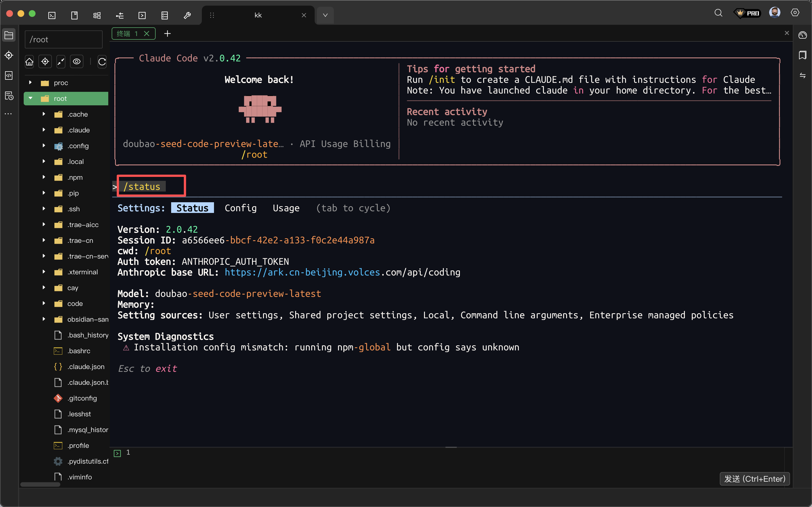Refresh the file tree listing
This screenshot has height=507, width=812.
pyautogui.click(x=102, y=62)
